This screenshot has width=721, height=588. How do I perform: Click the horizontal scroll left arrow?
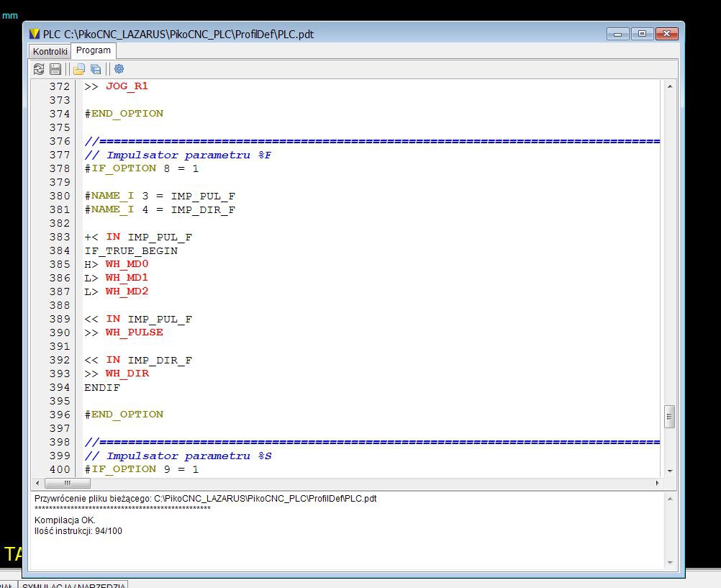(37, 483)
